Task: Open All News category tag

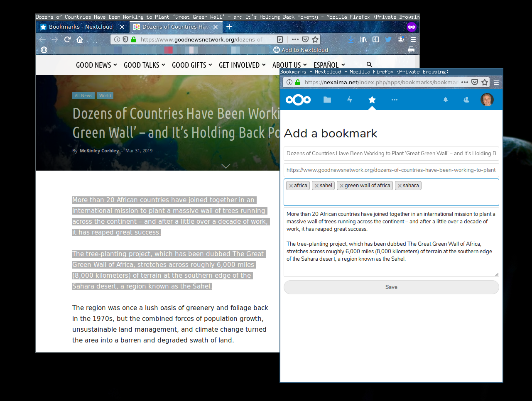Action: [83, 95]
